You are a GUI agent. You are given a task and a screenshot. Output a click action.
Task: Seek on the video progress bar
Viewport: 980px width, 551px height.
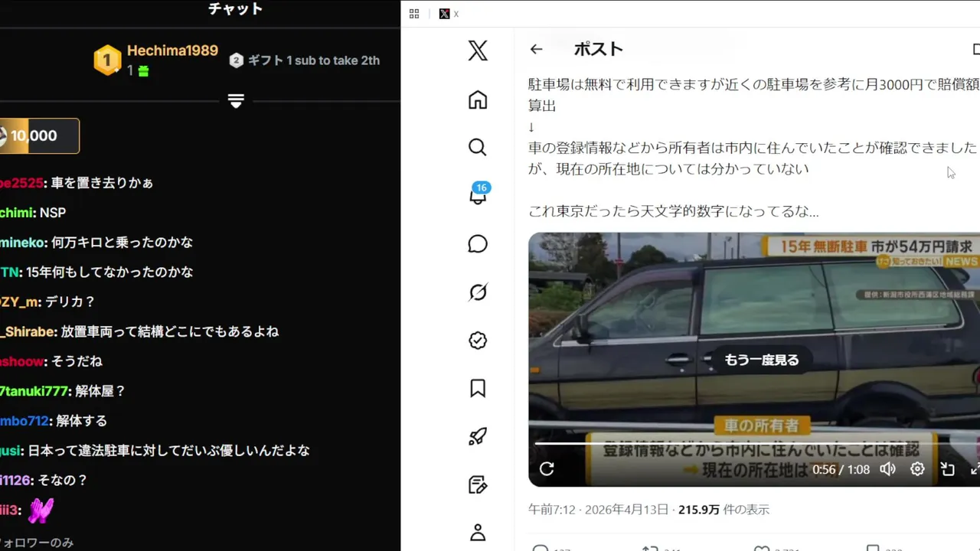(x=757, y=443)
